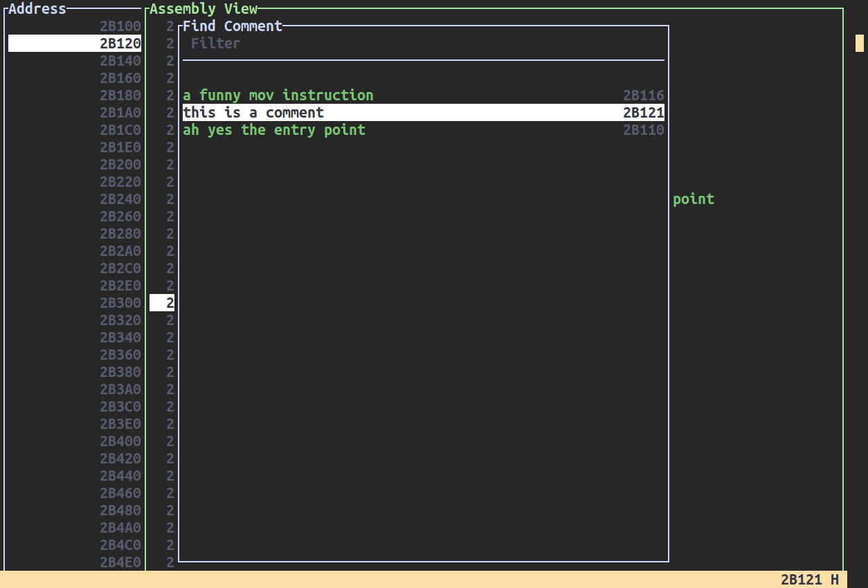This screenshot has height=588, width=868.
Task: Select address 2B180 in Address column
Action: point(120,95)
